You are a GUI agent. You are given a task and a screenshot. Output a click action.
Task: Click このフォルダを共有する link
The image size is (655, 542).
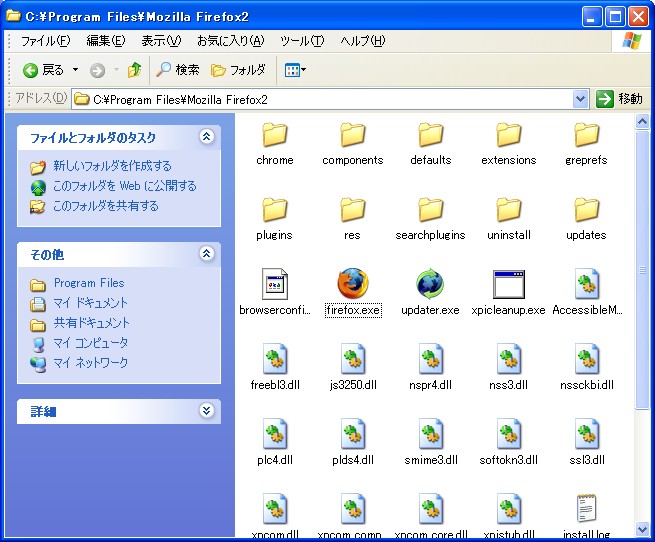pyautogui.click(x=106, y=206)
